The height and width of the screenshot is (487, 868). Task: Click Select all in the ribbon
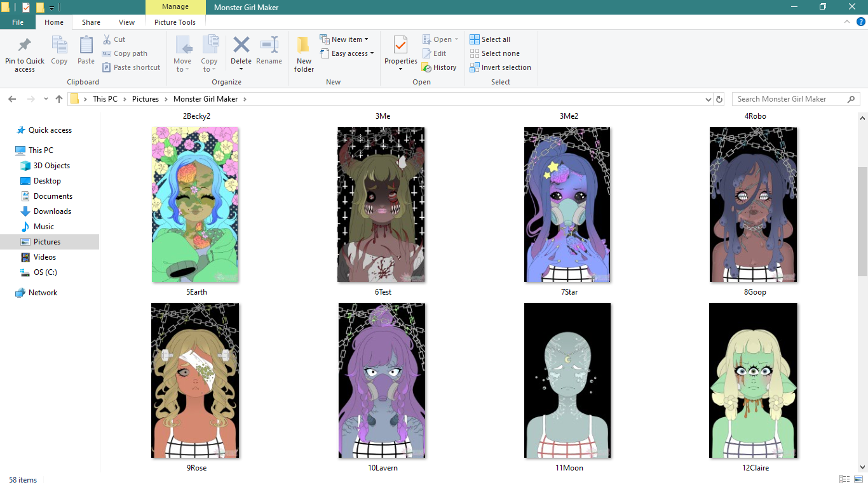point(490,39)
